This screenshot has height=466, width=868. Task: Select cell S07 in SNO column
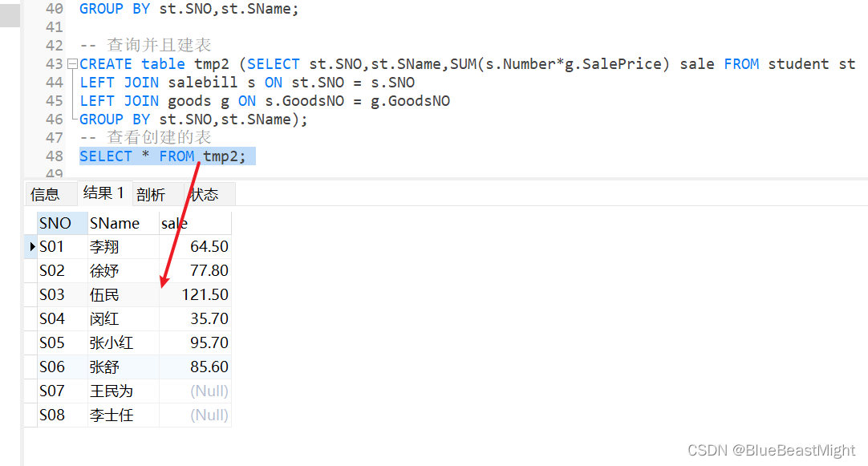pyautogui.click(x=63, y=391)
